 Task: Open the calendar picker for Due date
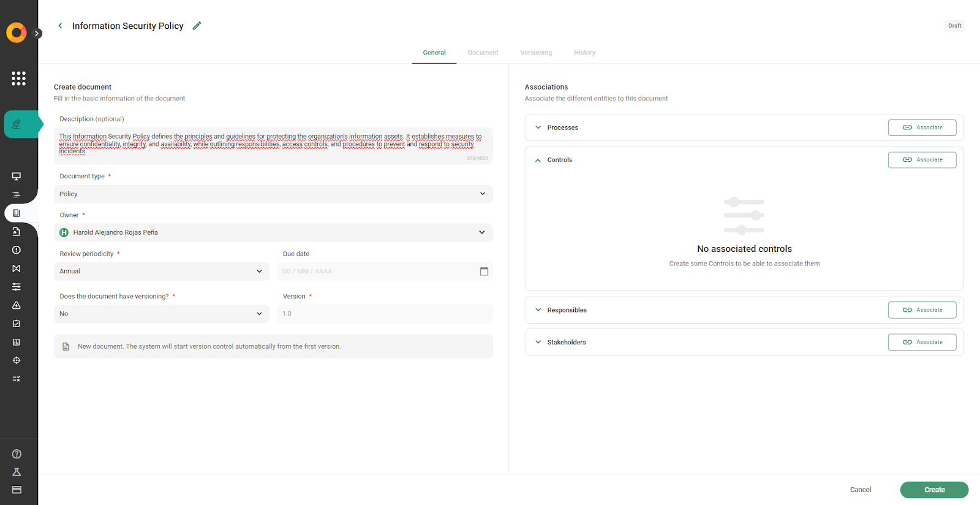click(x=484, y=271)
